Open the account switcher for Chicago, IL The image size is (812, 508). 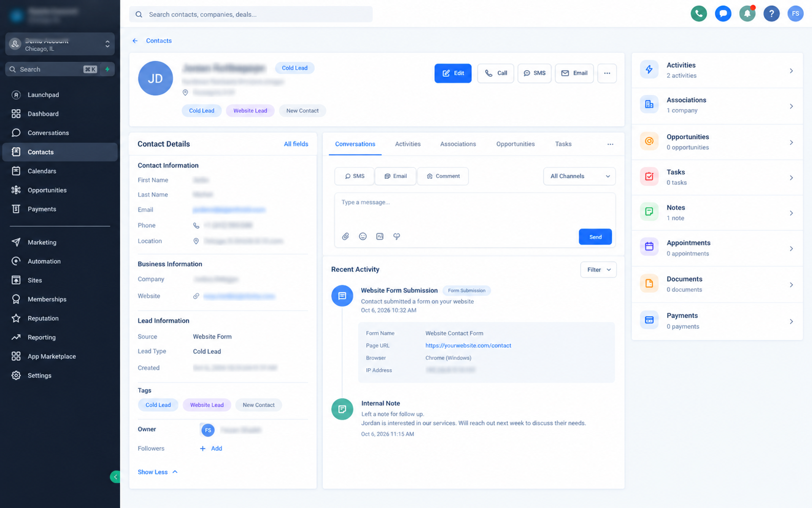pyautogui.click(x=60, y=45)
